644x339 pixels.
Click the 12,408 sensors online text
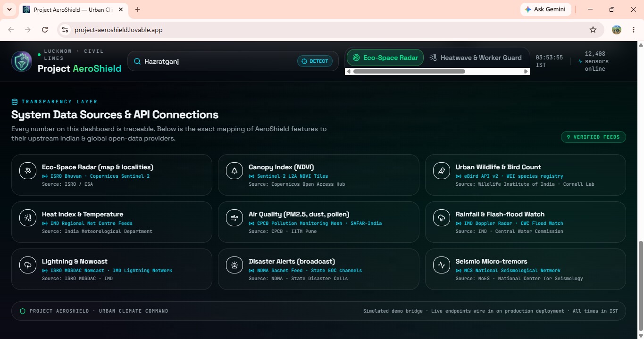pyautogui.click(x=597, y=61)
